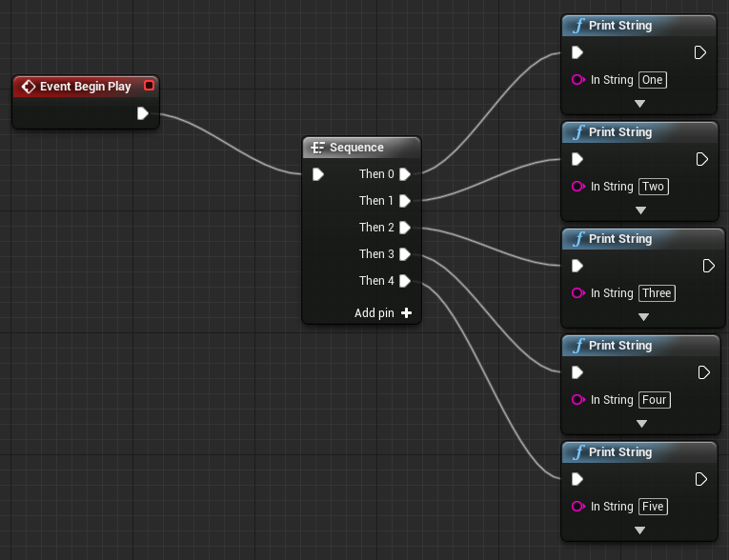This screenshot has width=729, height=560.
Task: Click the In String field containing 'One'
Action: pyautogui.click(x=652, y=80)
